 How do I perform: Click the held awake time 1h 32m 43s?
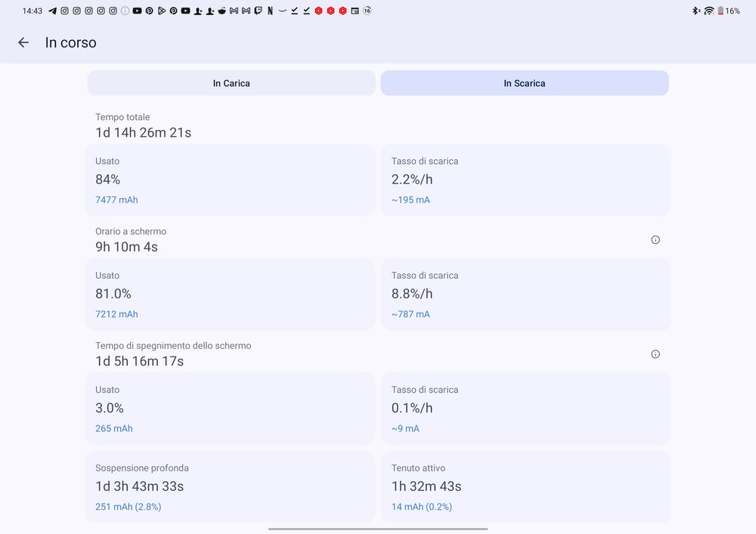click(426, 486)
